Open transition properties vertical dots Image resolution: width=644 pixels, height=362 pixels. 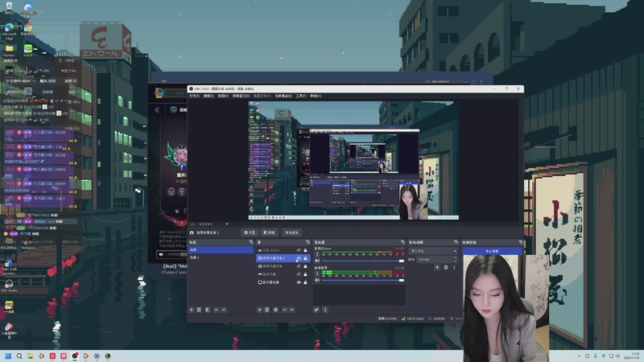pos(454,267)
